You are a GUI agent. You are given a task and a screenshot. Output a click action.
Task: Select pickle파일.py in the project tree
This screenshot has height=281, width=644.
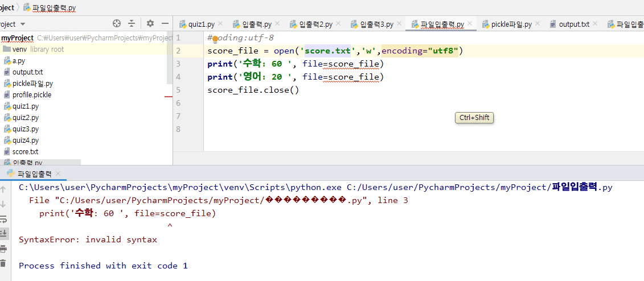click(32, 84)
